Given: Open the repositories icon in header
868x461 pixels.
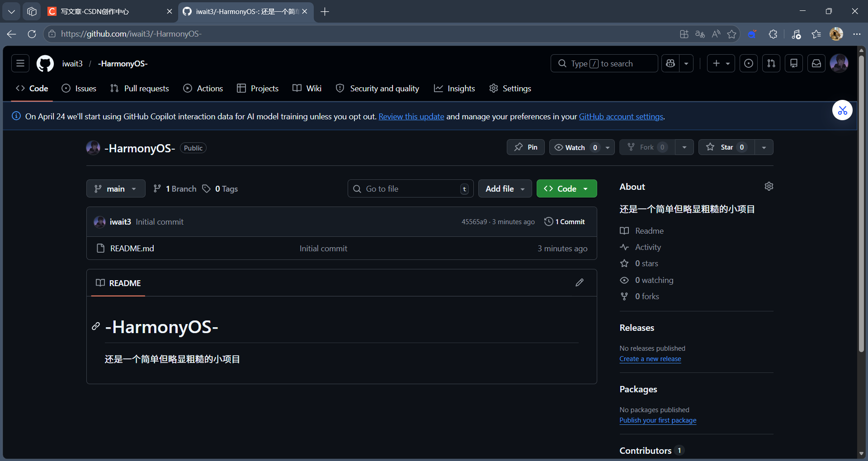Looking at the screenshot, I should (794, 64).
